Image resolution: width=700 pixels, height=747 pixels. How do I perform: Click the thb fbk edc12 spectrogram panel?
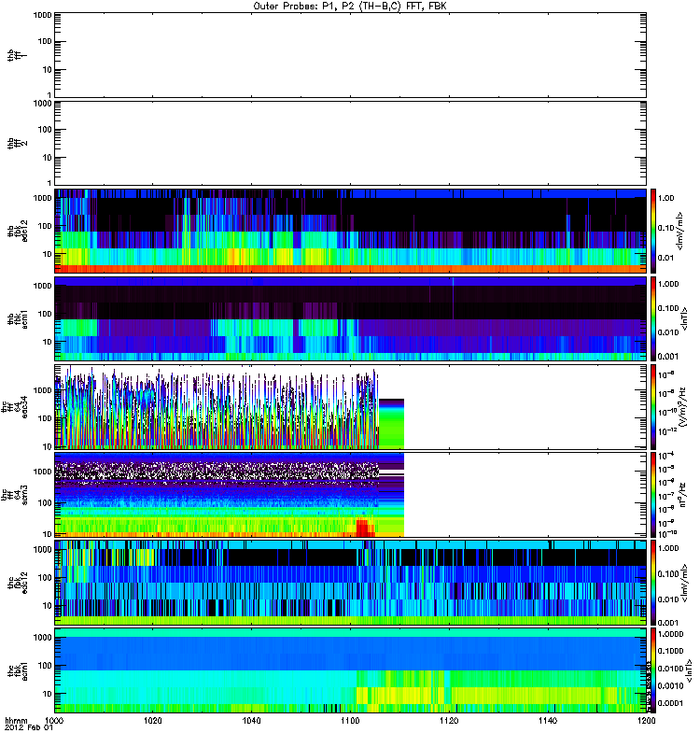point(350,231)
